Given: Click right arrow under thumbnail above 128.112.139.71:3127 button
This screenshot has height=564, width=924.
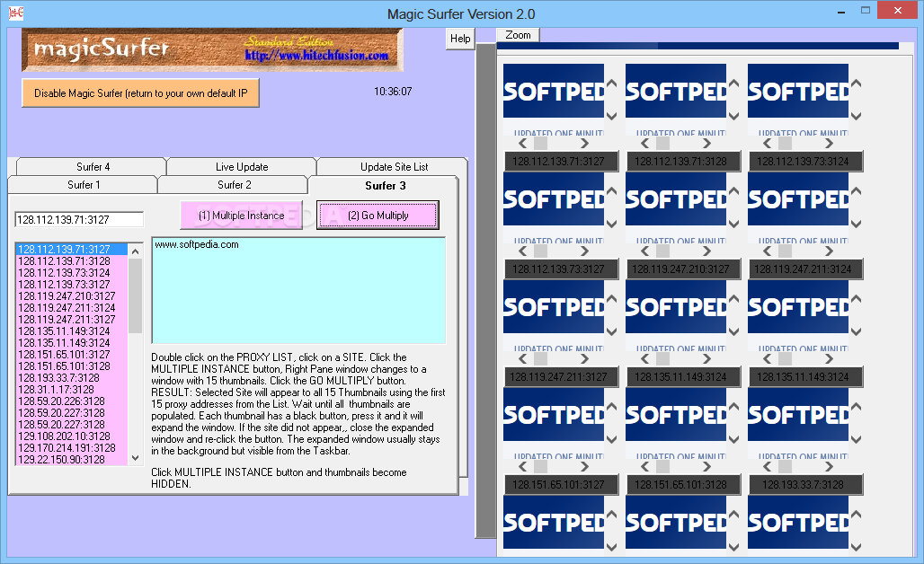Looking at the screenshot, I should (x=584, y=143).
